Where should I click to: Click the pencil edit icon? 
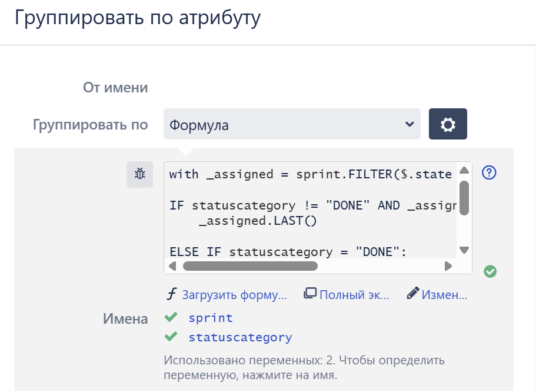412,294
